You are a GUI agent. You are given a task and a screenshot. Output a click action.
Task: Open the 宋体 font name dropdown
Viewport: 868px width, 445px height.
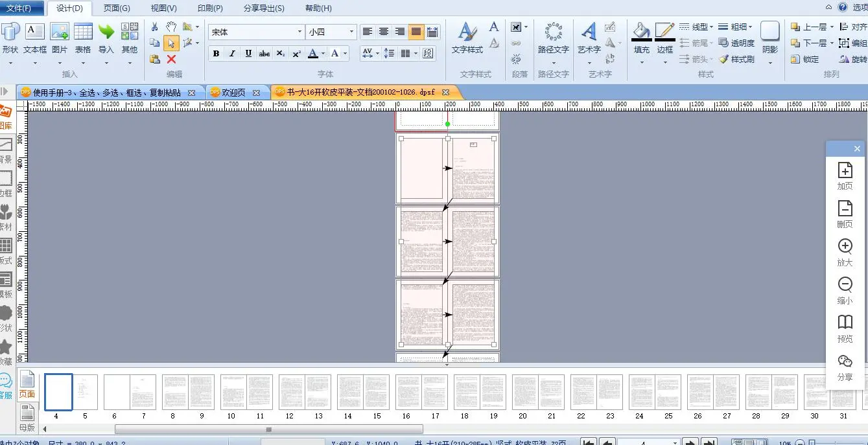tap(299, 32)
